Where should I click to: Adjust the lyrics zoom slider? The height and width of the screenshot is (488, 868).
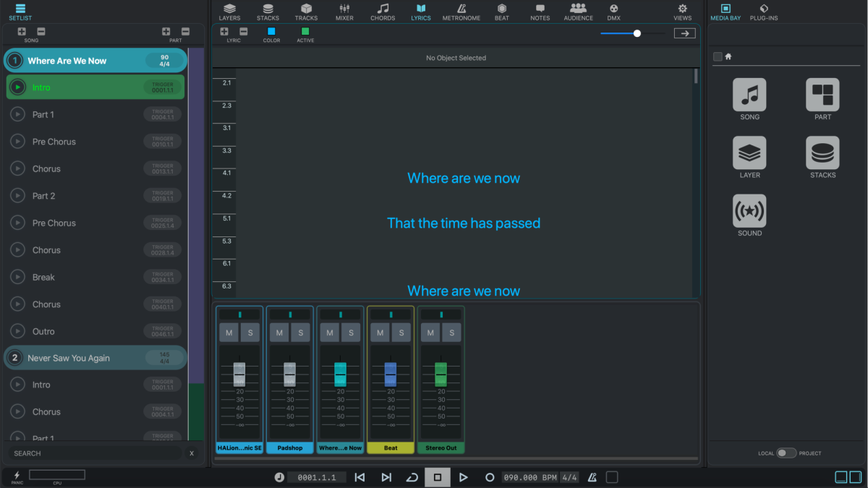tap(633, 33)
